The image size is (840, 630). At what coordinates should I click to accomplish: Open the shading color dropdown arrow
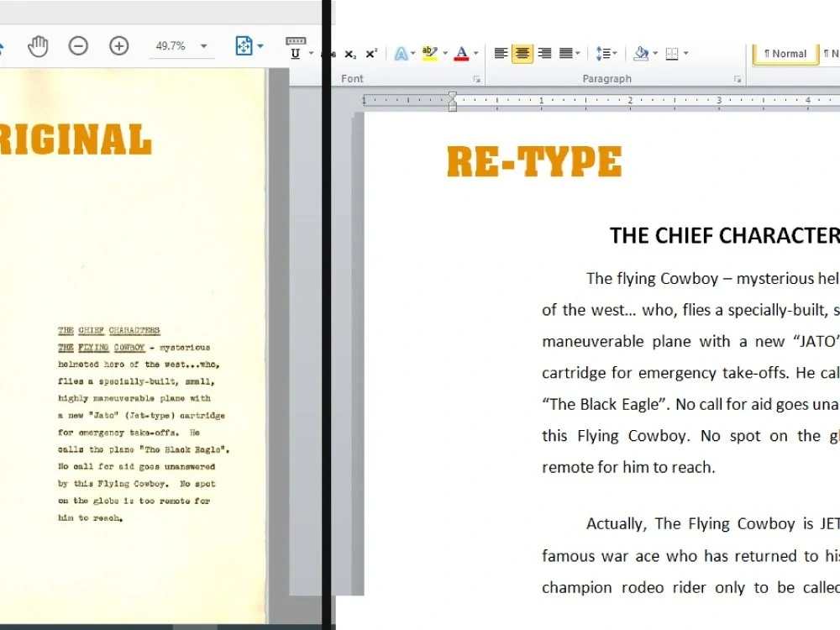655,53
